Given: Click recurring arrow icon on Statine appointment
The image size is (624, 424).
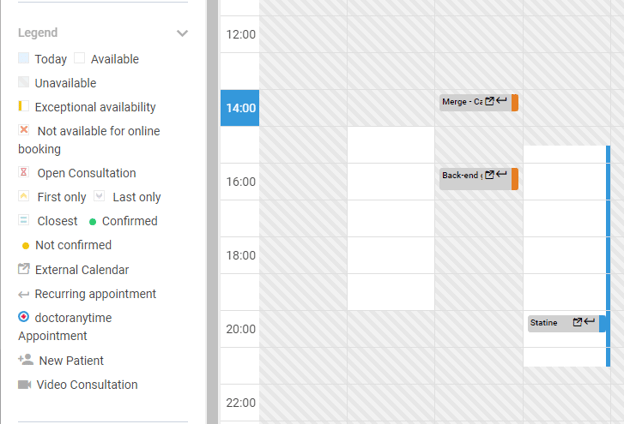Looking at the screenshot, I should click(590, 322).
